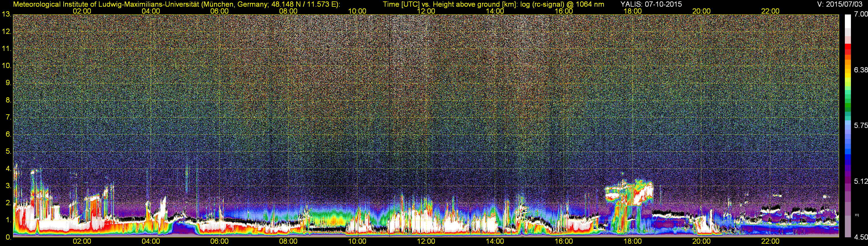Click 20:00 on the bottom time axis
The height and width of the screenshot is (246, 868).
click(x=702, y=241)
